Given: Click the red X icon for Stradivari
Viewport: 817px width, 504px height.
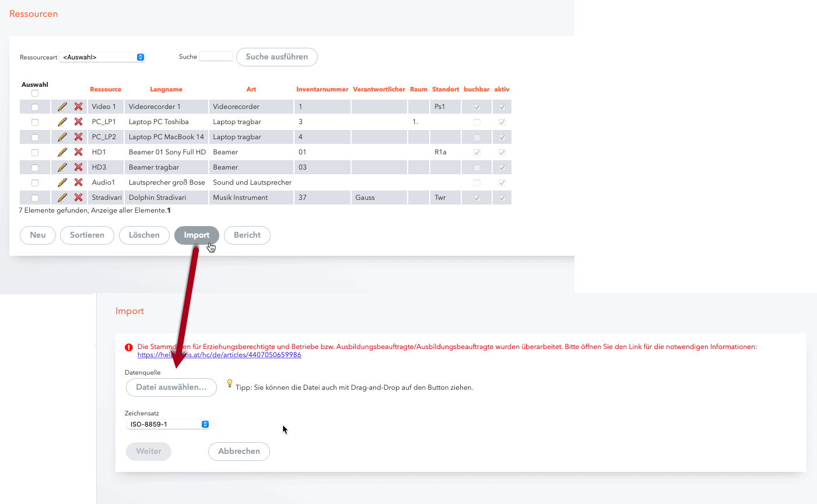Looking at the screenshot, I should coord(78,198).
